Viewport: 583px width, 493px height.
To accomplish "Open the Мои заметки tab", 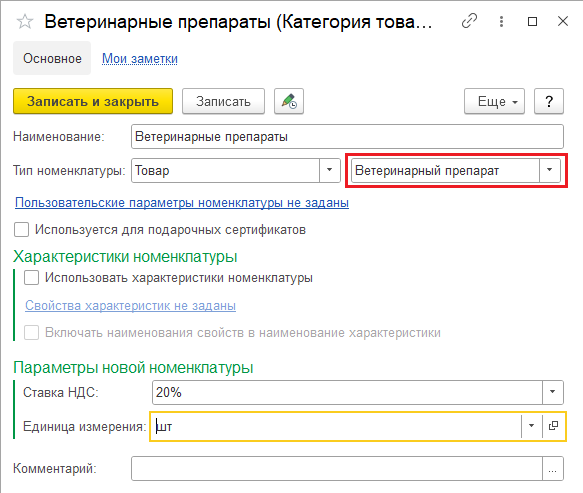I will [x=140, y=59].
